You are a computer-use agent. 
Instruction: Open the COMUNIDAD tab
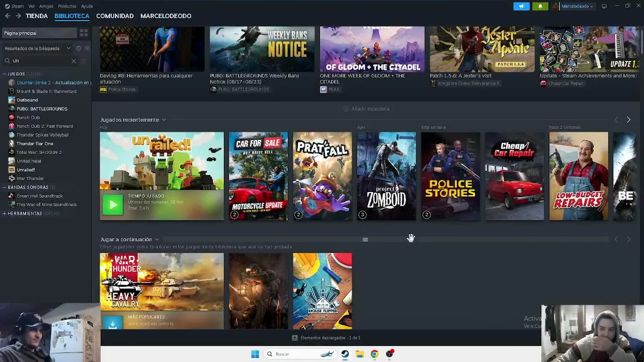click(115, 16)
